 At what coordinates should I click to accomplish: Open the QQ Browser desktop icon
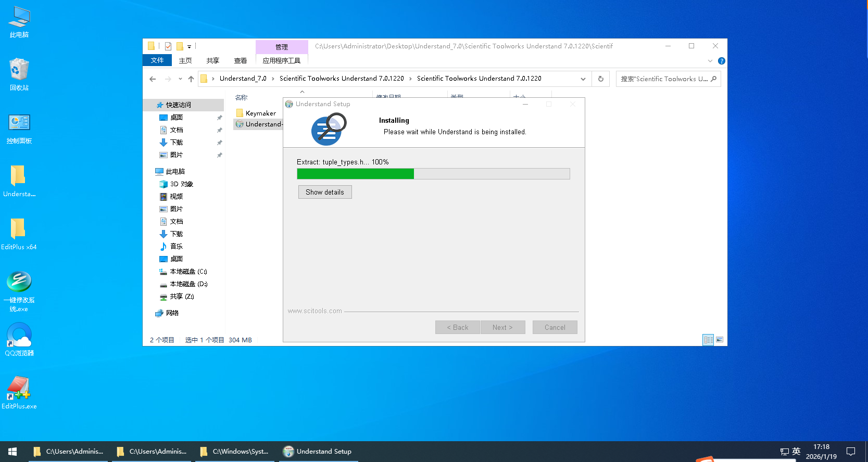pos(19,339)
